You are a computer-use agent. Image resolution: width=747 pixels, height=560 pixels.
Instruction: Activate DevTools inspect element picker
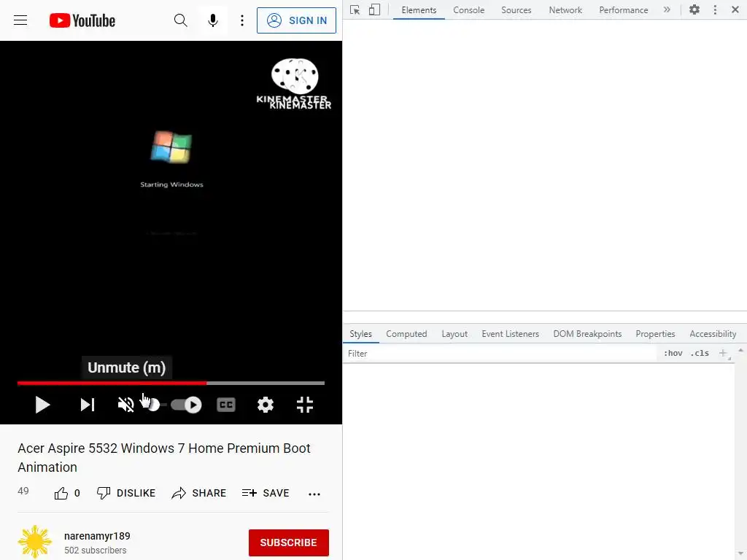pos(355,10)
